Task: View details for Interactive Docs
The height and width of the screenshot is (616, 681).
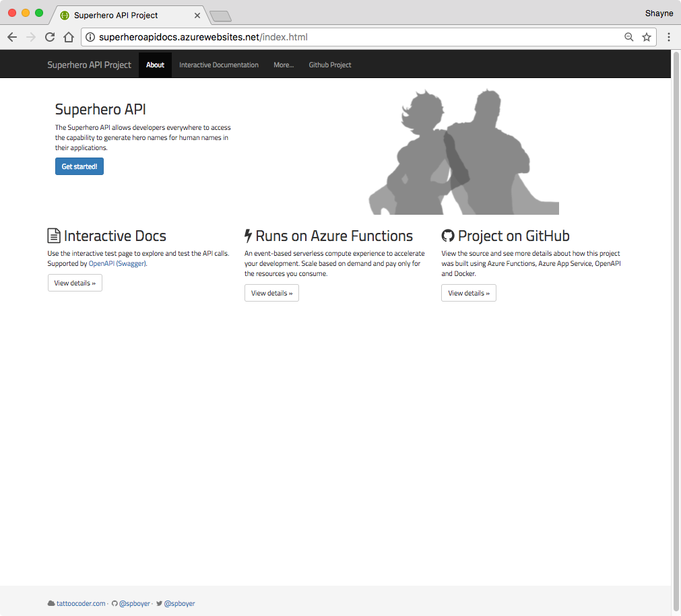Action: pos(75,283)
